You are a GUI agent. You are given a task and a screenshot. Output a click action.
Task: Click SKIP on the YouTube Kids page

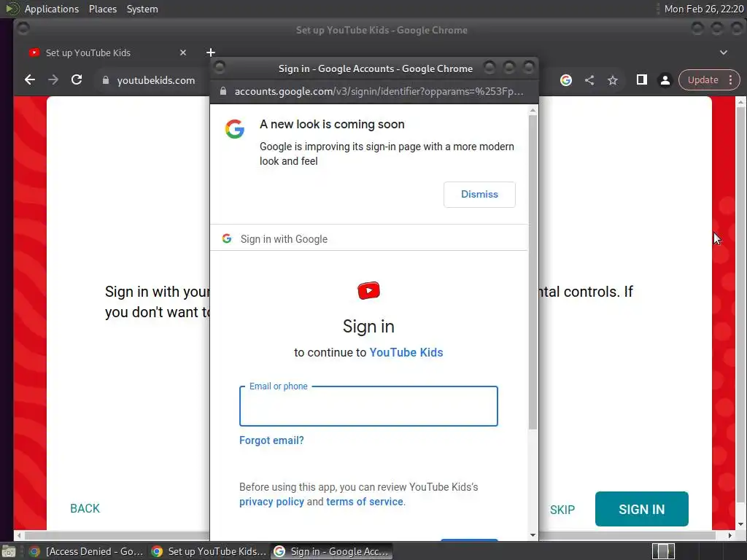562,510
